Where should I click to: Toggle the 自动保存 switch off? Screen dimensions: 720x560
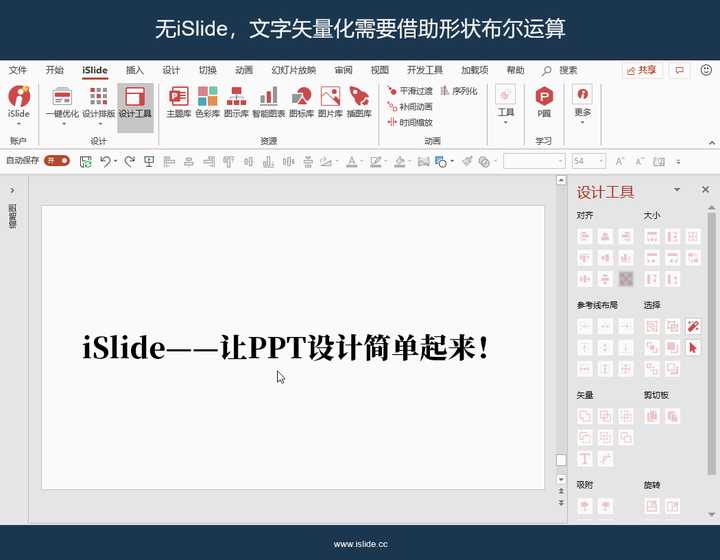pos(57,161)
